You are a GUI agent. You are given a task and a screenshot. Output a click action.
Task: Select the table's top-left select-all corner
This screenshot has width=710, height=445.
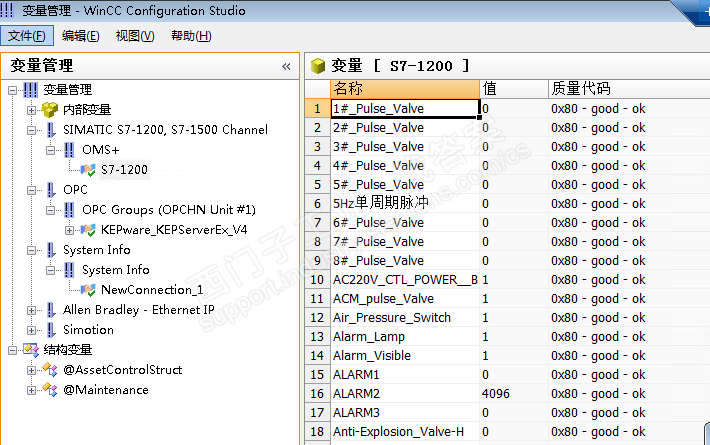(x=317, y=89)
